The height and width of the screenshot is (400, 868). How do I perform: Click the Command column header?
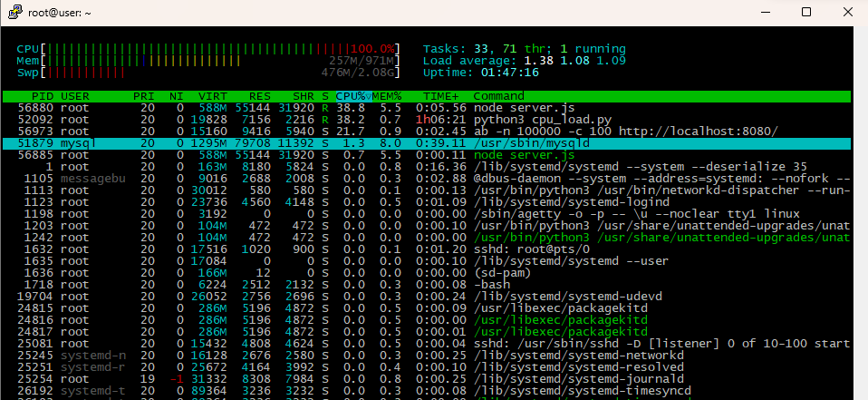click(x=498, y=96)
